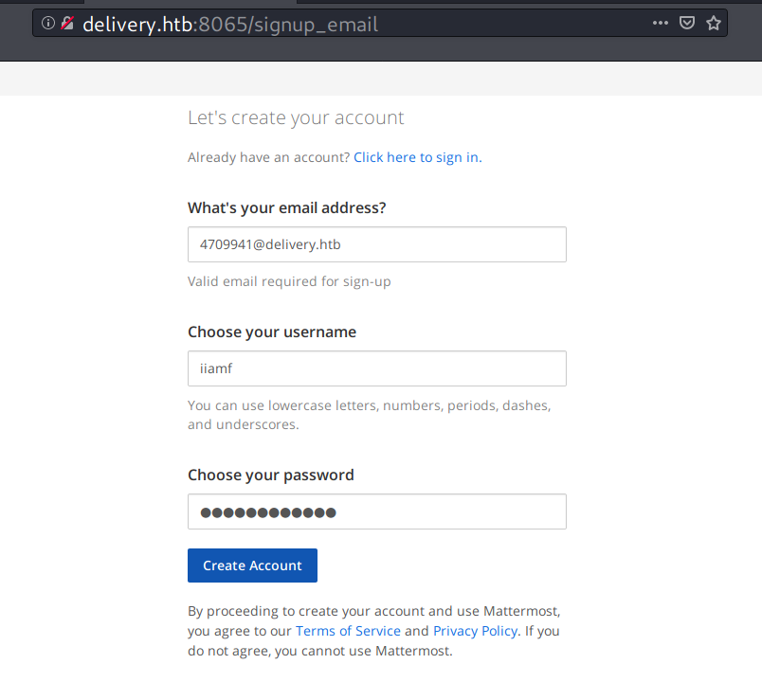Click the 'What's your email address?' label
This screenshot has height=700, width=762.
click(x=286, y=207)
